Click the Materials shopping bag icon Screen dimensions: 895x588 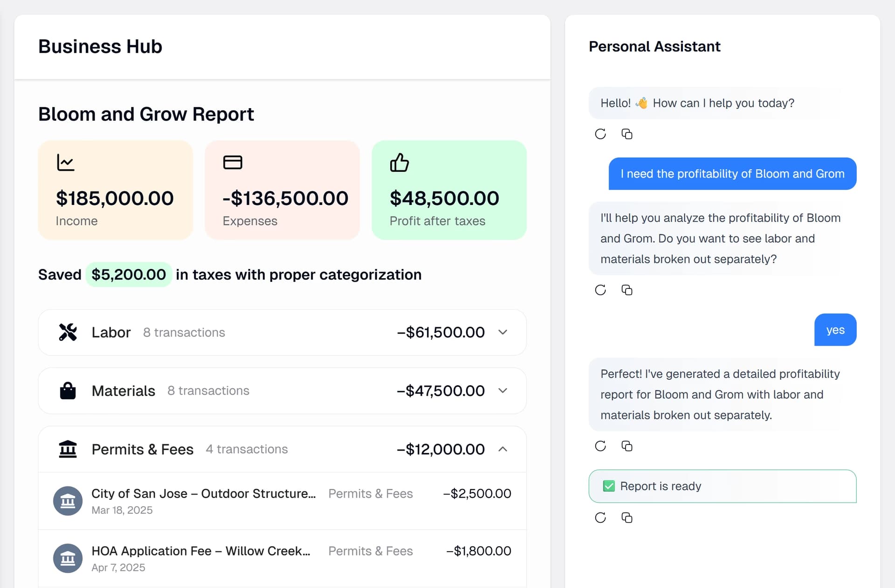pos(68,390)
